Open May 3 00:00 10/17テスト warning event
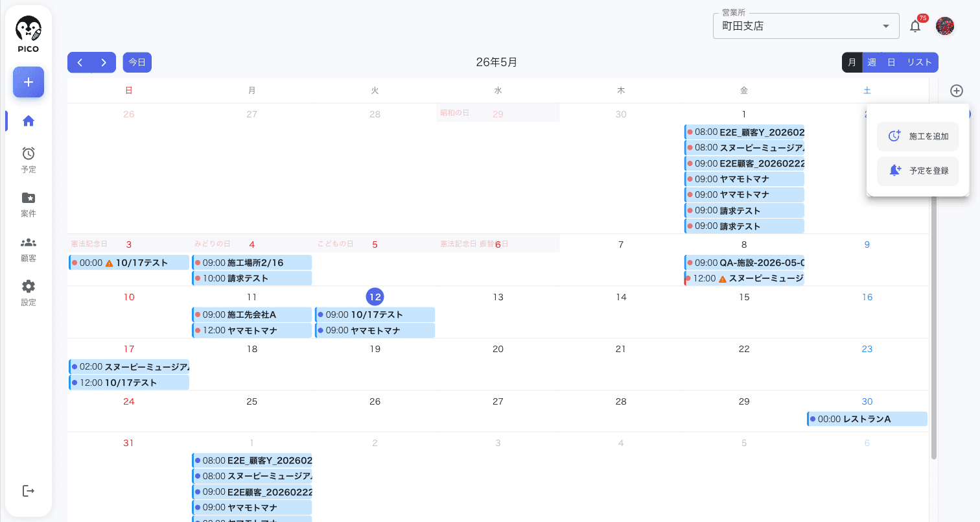 (x=129, y=263)
